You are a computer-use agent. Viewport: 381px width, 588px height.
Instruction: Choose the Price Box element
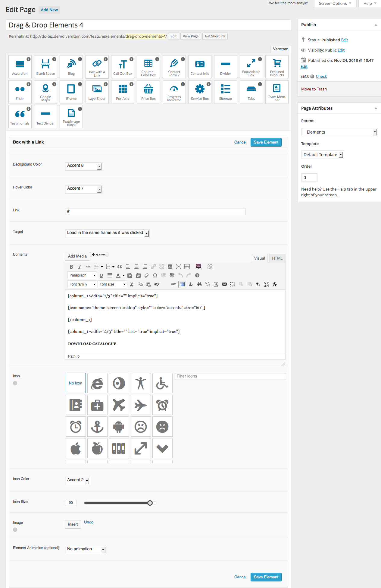click(x=148, y=92)
